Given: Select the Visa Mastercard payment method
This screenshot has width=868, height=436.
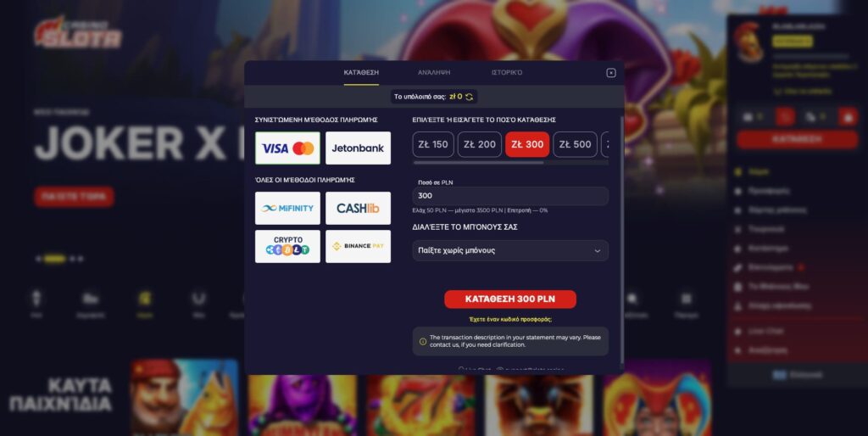Looking at the screenshot, I should pyautogui.click(x=287, y=148).
